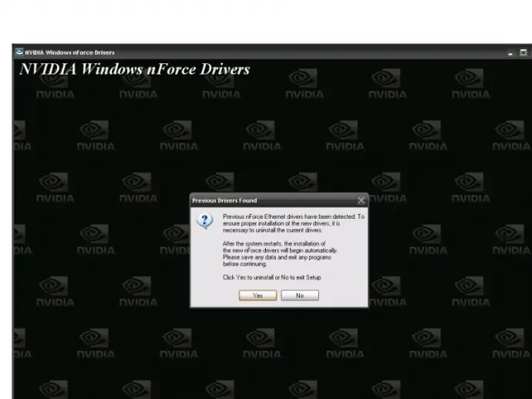Maximize the NVIDIA nForce Drivers window
532x399 pixels.
click(x=524, y=52)
